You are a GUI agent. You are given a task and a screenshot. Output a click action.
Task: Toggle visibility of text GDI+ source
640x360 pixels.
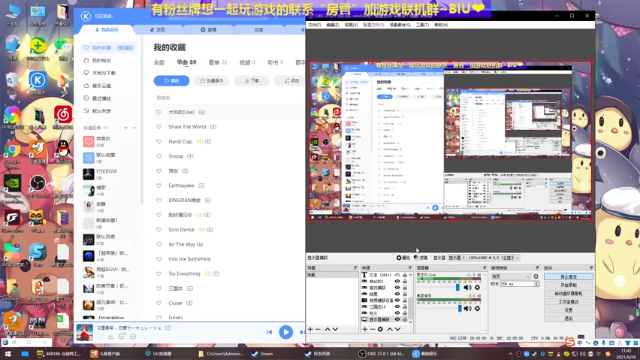[397, 275]
